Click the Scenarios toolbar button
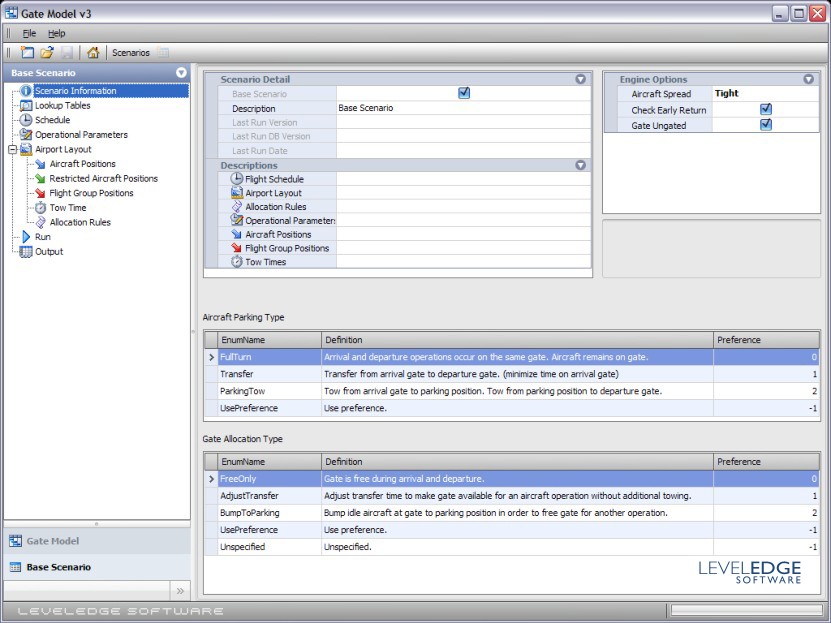Viewport: 831px width, 623px height. coord(131,53)
